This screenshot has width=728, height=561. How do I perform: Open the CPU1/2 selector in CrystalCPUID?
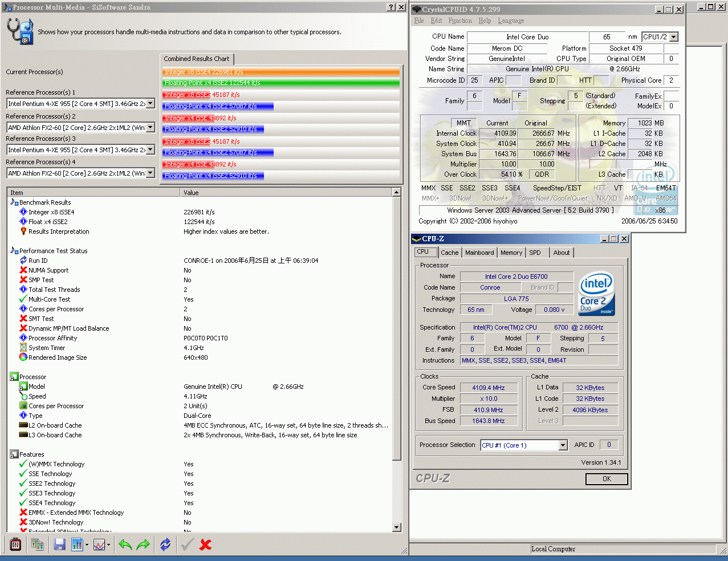click(660, 37)
